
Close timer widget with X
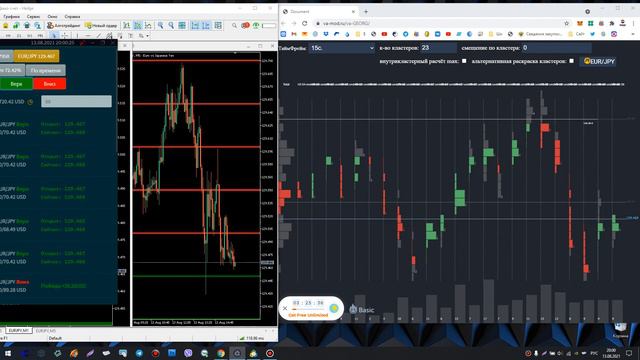(284, 309)
